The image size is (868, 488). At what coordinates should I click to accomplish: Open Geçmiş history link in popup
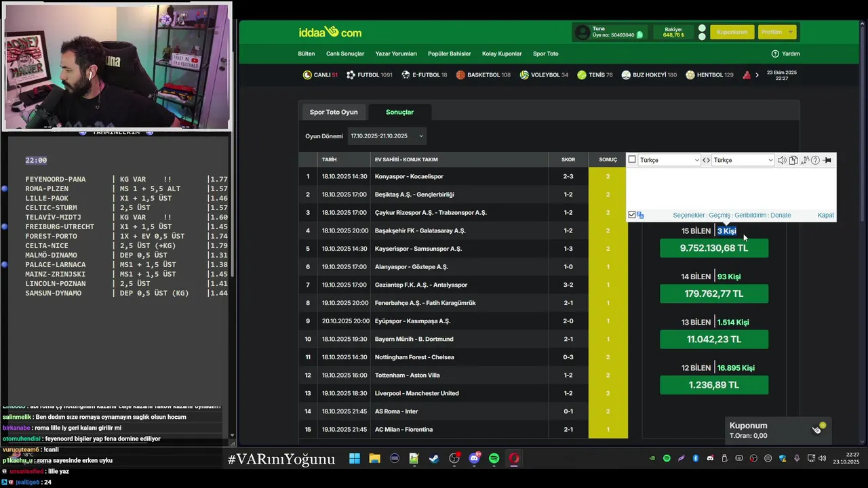[x=719, y=215]
